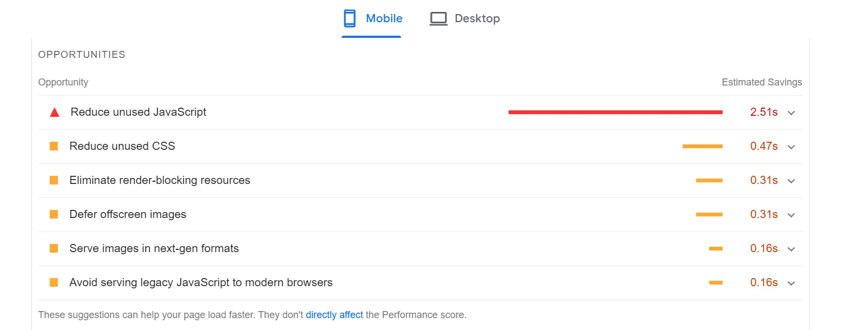Click the red JavaScript savings bar
Screen dimensions: 868x330
point(615,112)
